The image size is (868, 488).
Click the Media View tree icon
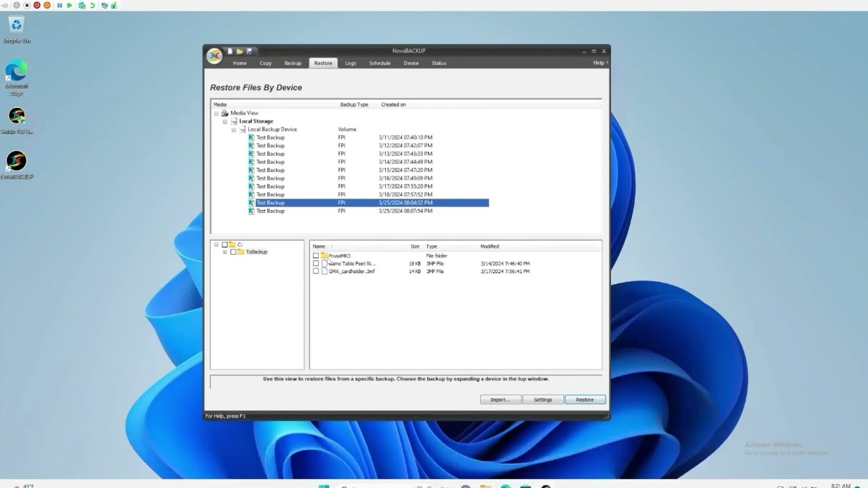click(225, 113)
